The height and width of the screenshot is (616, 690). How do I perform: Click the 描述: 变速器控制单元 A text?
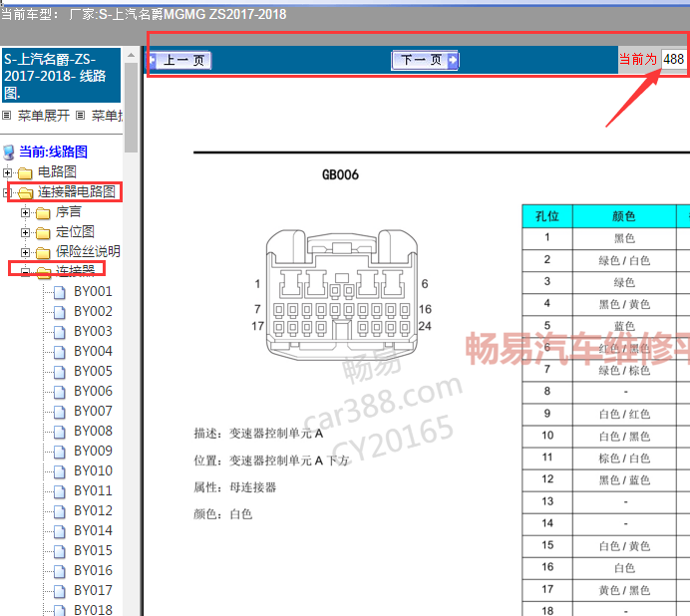point(259,434)
